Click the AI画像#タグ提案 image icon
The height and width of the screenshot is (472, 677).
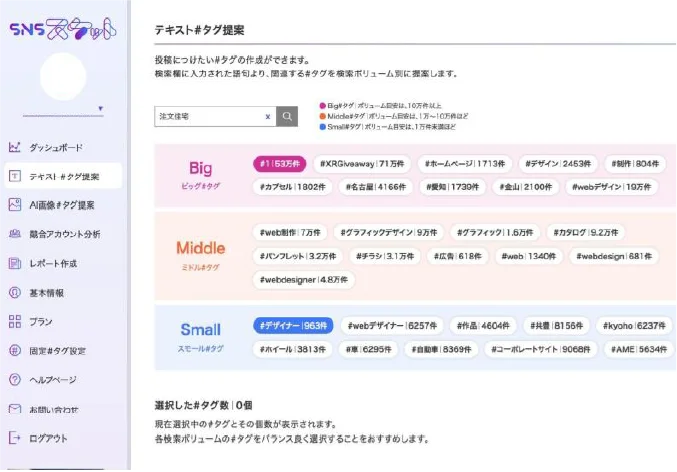(15, 205)
